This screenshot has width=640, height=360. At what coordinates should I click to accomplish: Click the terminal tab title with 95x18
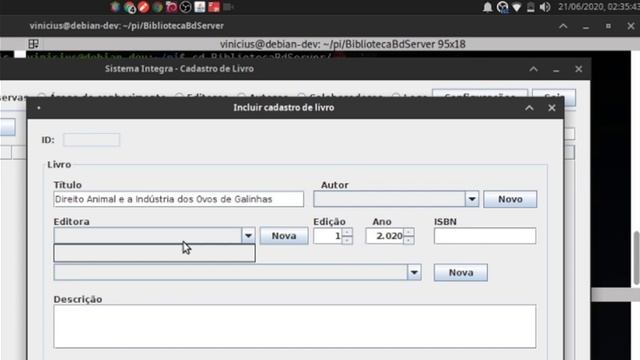click(342, 44)
